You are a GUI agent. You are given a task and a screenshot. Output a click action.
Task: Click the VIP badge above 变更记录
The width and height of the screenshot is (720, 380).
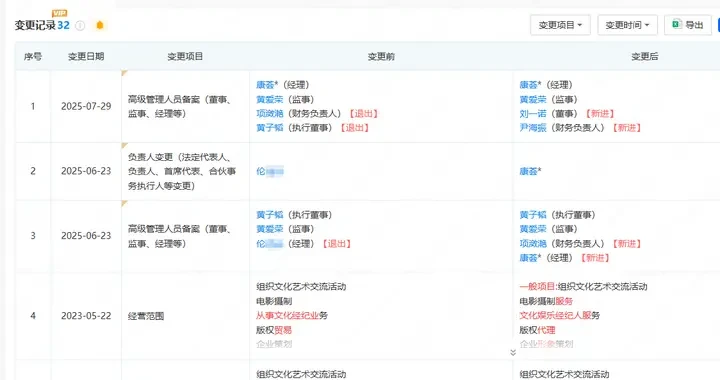click(59, 13)
